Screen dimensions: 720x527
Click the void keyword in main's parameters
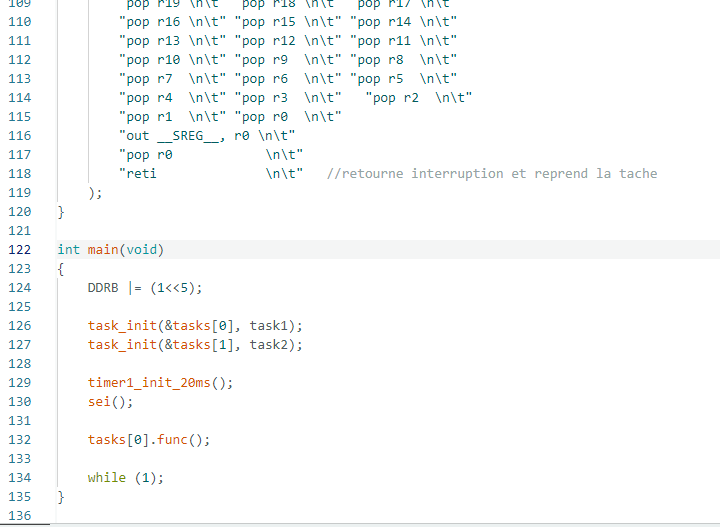pyautogui.click(x=142, y=250)
